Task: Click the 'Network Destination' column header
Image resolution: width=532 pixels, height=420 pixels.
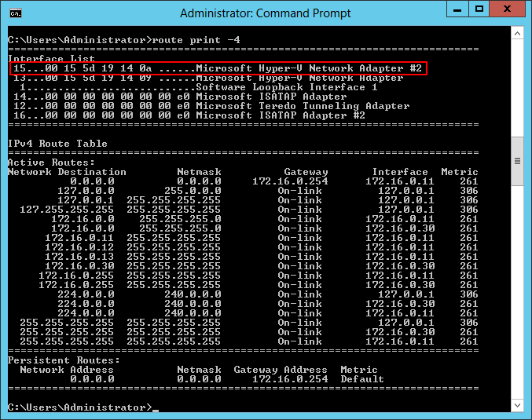Action: [x=67, y=172]
